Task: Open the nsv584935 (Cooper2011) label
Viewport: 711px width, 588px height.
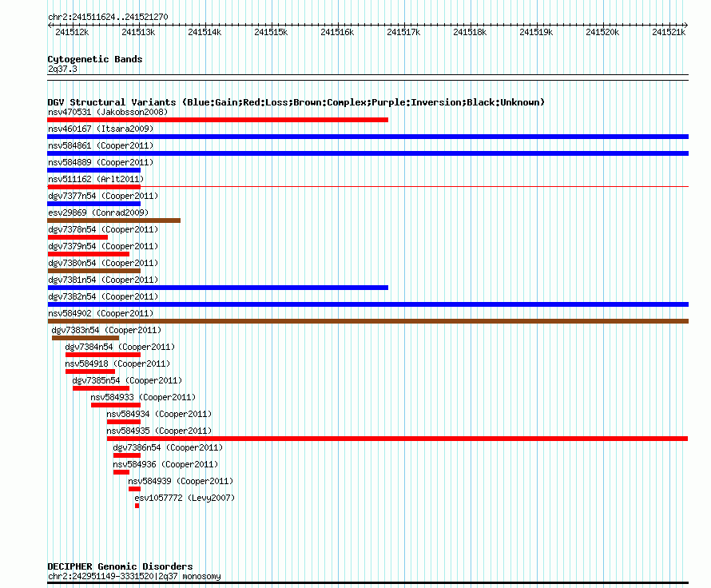Action: (159, 431)
